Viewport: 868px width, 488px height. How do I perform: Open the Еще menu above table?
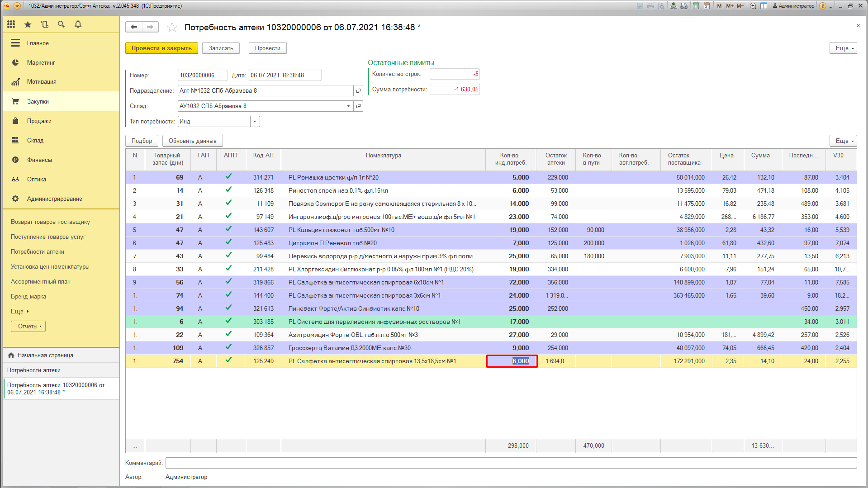point(843,141)
